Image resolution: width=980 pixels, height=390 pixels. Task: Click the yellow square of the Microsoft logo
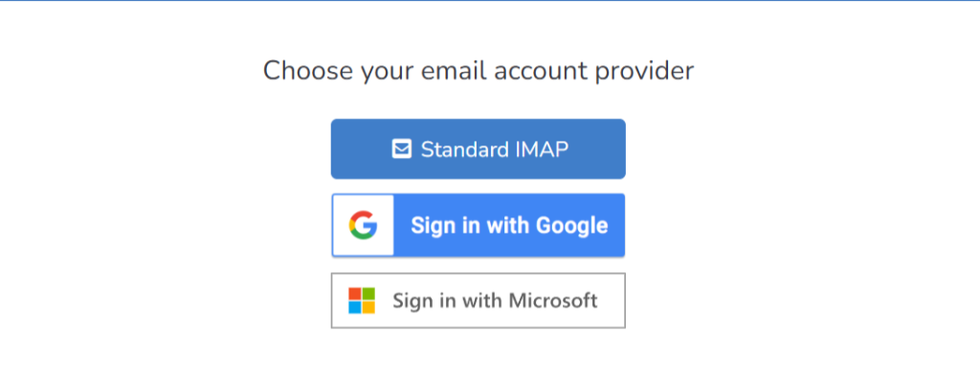click(368, 308)
